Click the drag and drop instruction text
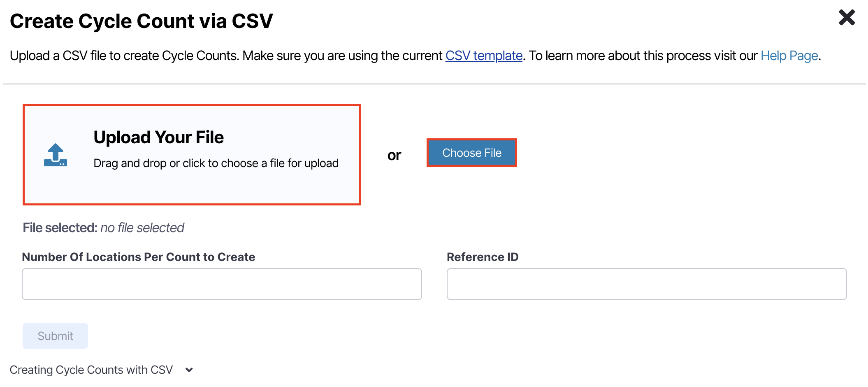 coord(216,163)
